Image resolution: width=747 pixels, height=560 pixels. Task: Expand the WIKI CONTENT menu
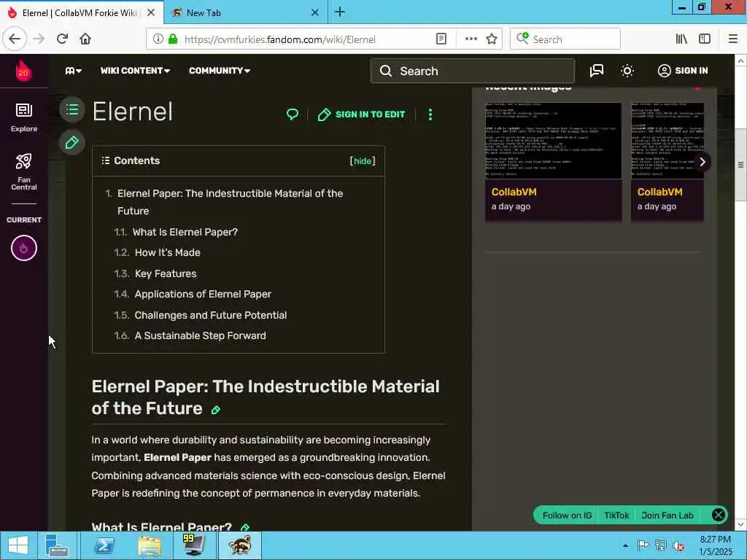(135, 71)
